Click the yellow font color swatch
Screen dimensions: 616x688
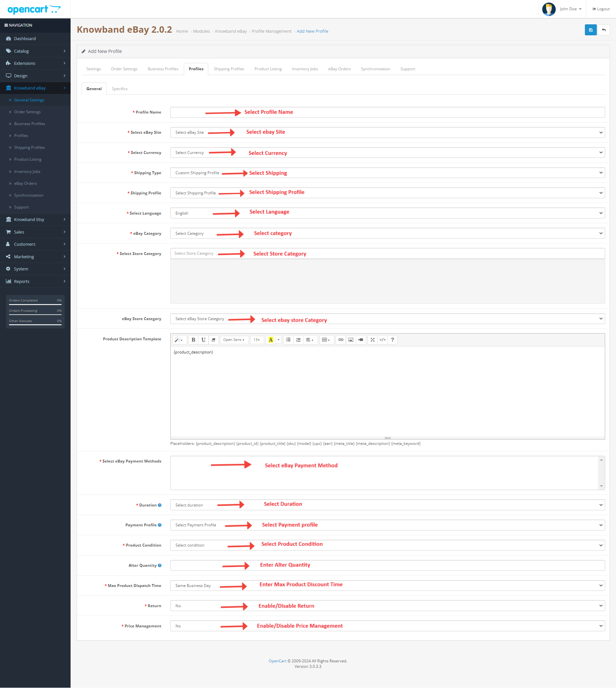270,340
